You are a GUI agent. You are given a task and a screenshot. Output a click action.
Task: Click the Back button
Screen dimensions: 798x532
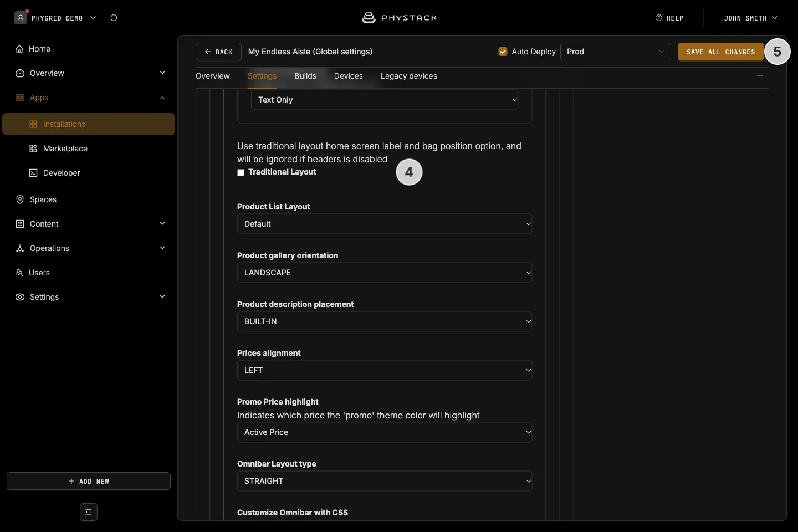point(218,52)
